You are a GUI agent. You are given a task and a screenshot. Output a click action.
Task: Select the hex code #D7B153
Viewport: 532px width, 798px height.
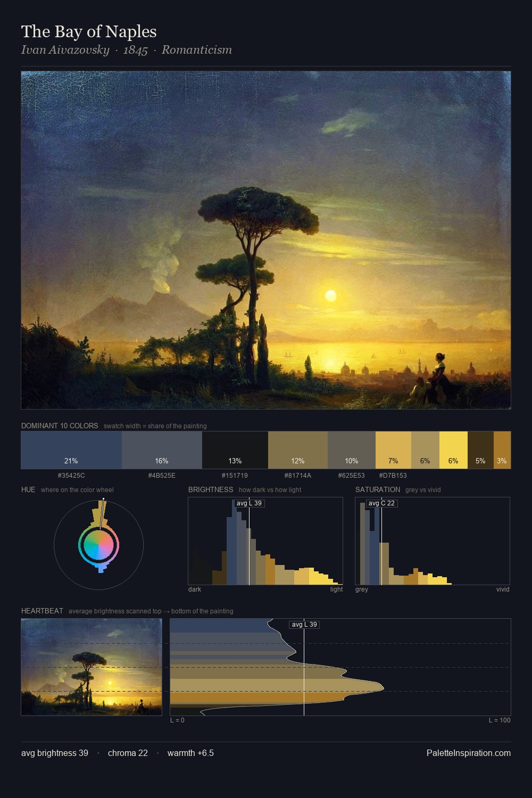393,476
